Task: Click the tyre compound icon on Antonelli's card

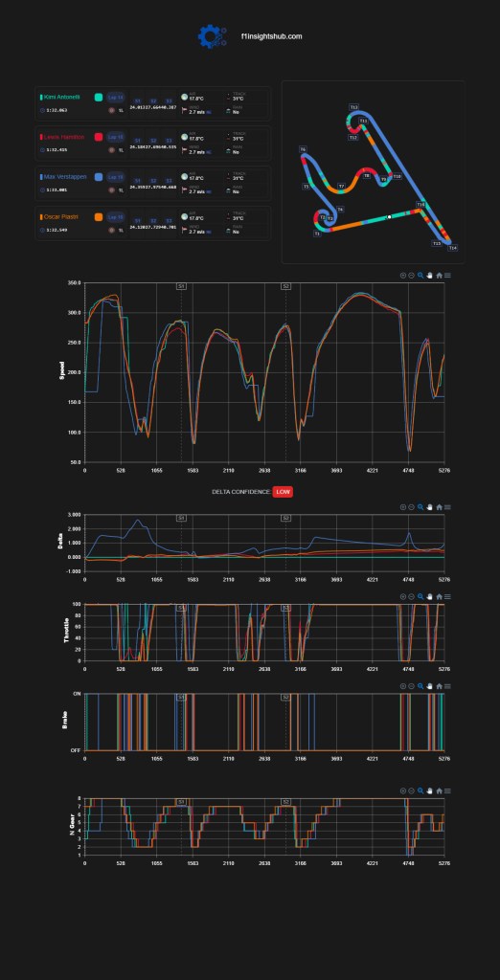Action: pos(112,110)
